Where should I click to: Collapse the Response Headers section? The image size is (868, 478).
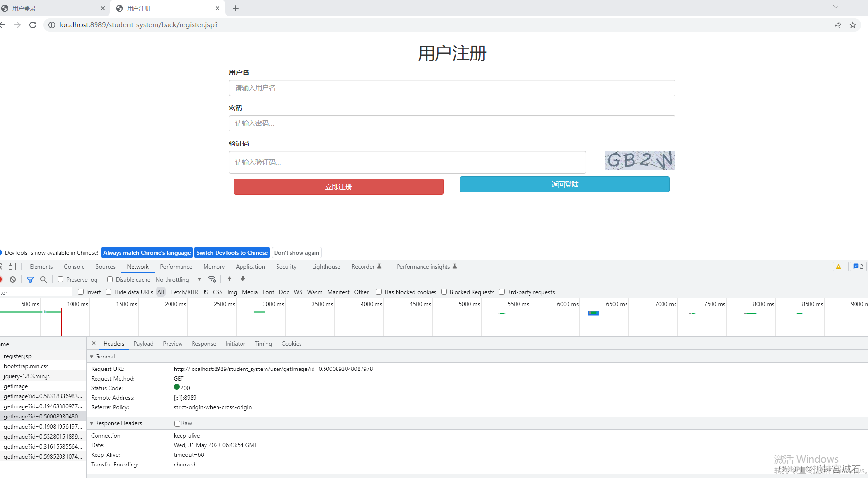click(92, 423)
